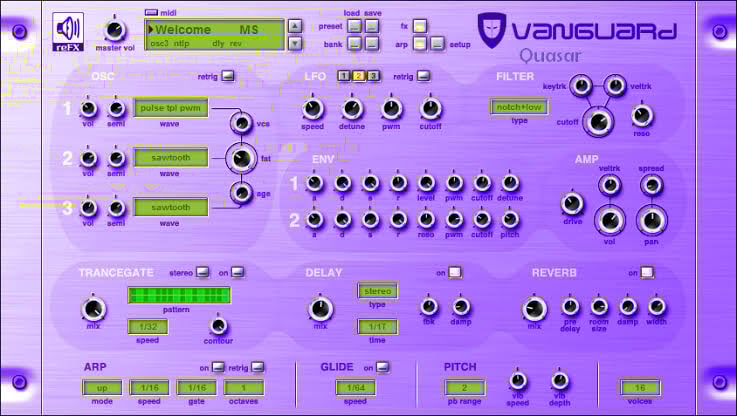Screen dimensions: 737x416
Task: Open the arp setup button
Action: click(x=437, y=44)
